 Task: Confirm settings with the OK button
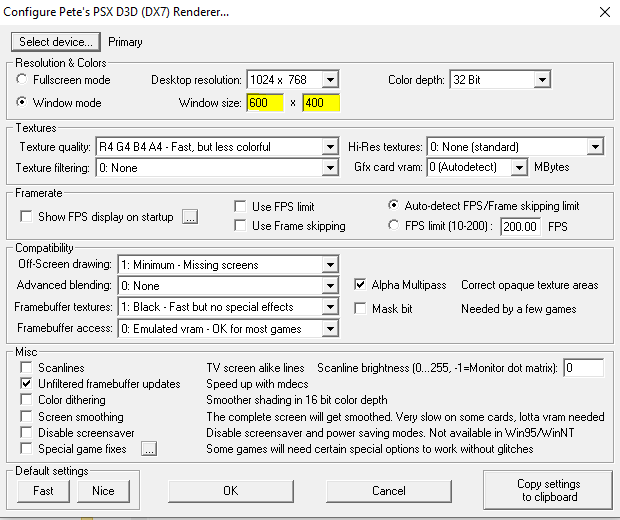point(231,491)
